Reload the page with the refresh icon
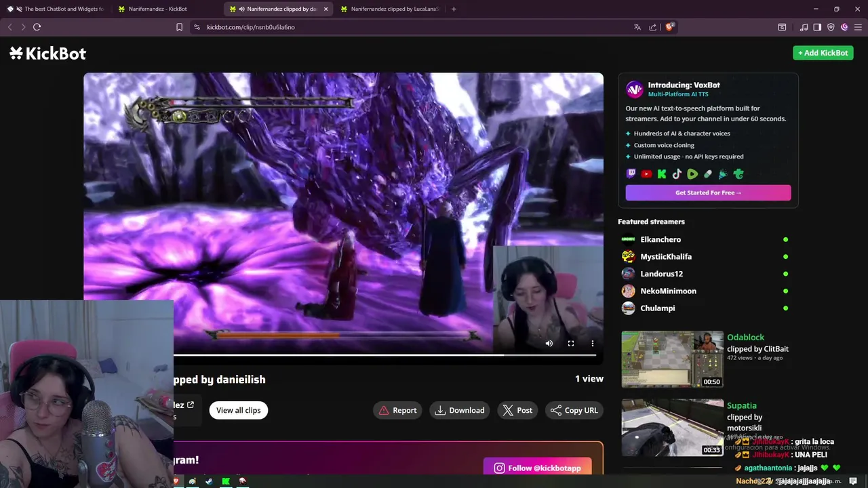Screen dimensions: 868x488 coord(37,27)
